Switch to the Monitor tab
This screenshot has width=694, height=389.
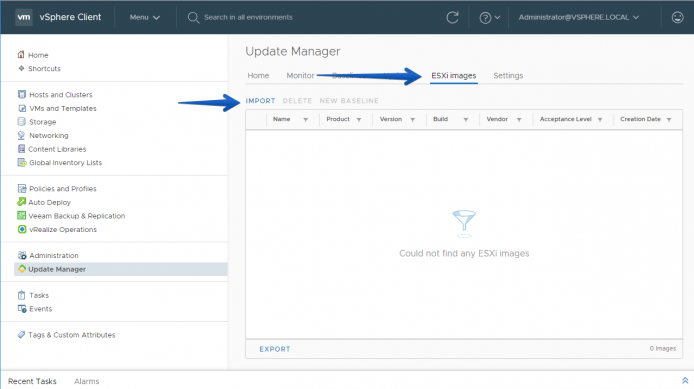(x=300, y=75)
